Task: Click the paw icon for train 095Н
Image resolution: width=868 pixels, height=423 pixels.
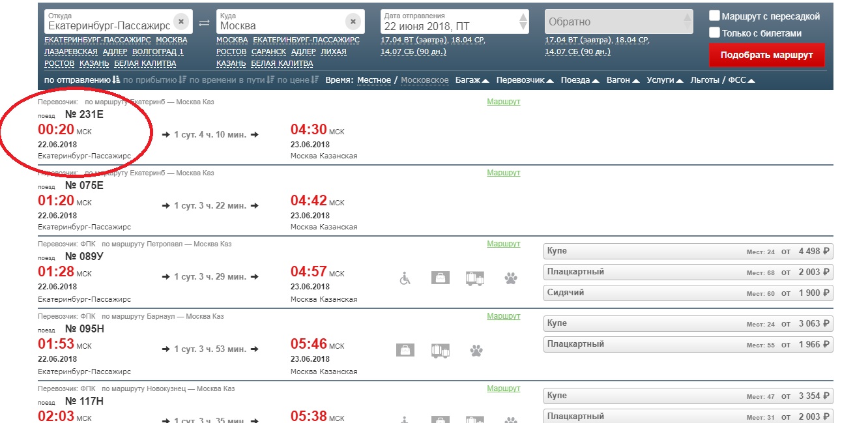Action: point(476,351)
